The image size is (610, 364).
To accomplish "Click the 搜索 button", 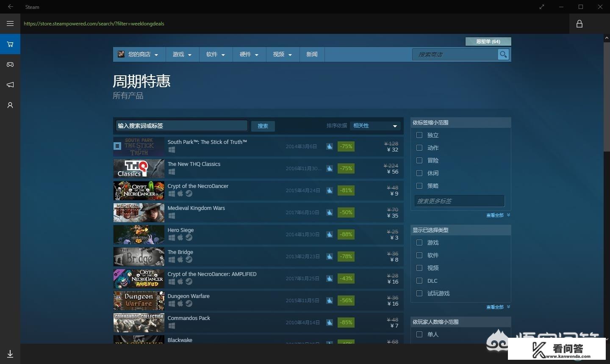I will click(x=263, y=126).
